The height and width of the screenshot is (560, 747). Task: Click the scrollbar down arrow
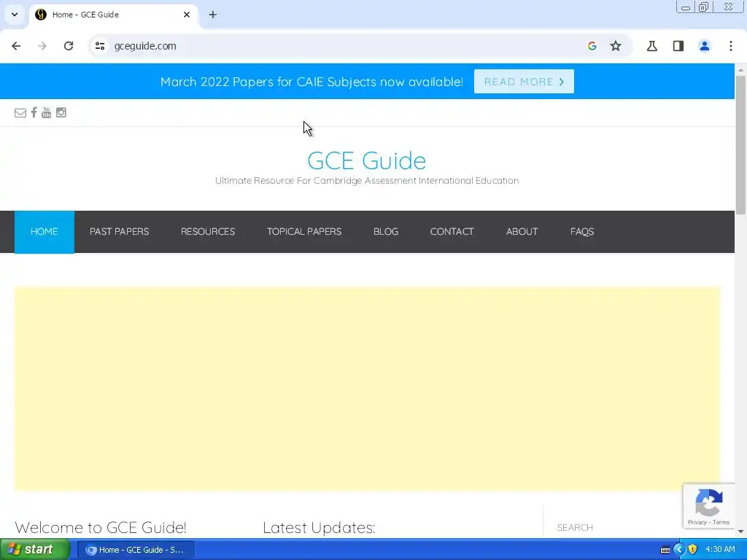[740, 532]
